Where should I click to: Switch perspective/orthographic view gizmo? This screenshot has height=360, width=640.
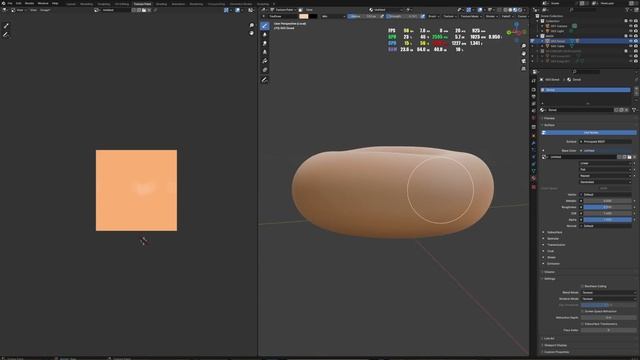click(x=524, y=69)
